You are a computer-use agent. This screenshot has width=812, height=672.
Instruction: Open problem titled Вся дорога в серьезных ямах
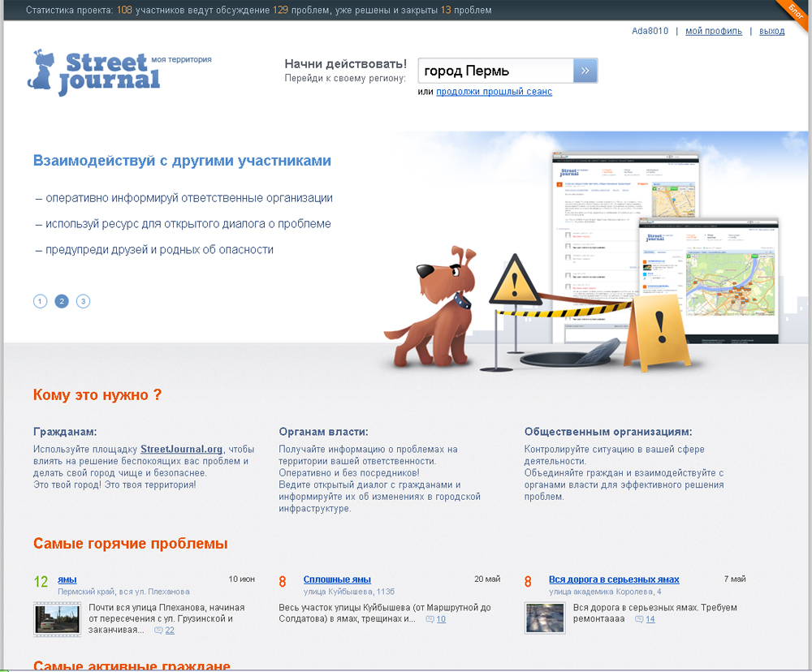pyautogui.click(x=613, y=579)
